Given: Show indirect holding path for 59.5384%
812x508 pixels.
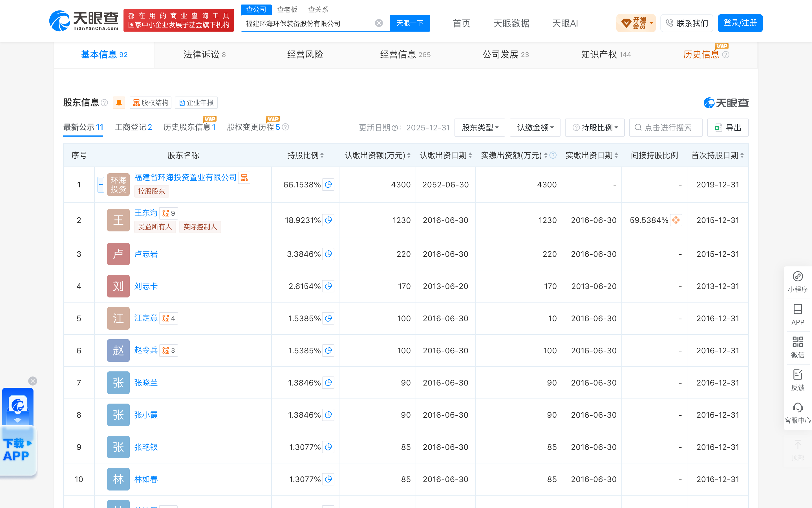Looking at the screenshot, I should (x=676, y=220).
